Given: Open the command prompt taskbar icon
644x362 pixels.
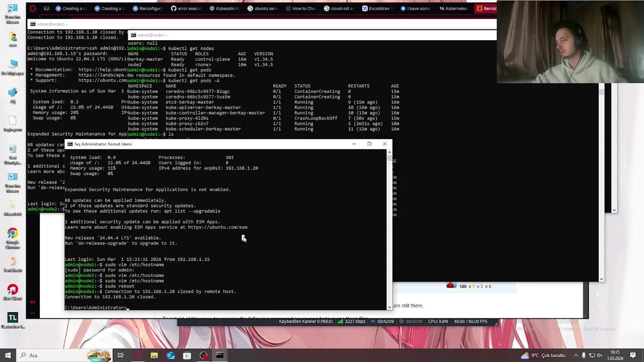Looking at the screenshot, I should coord(220,355).
